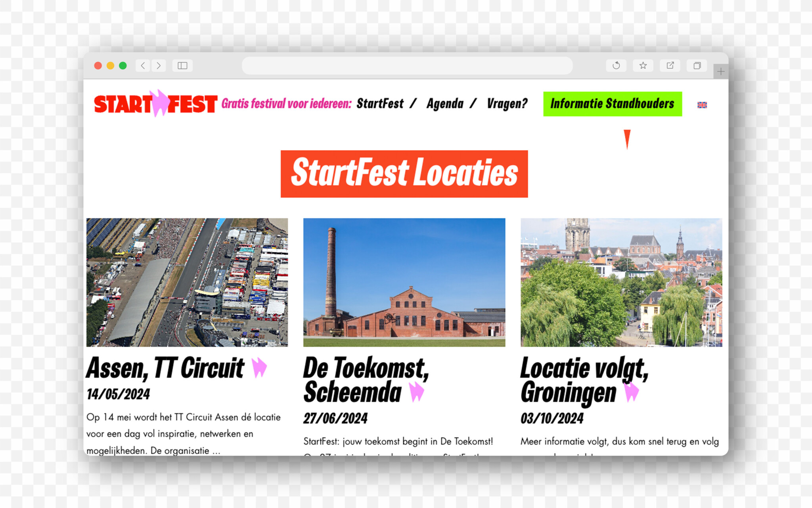Click the pink flame next to Assen title
Screen dimensions: 812x508
pos(259,368)
